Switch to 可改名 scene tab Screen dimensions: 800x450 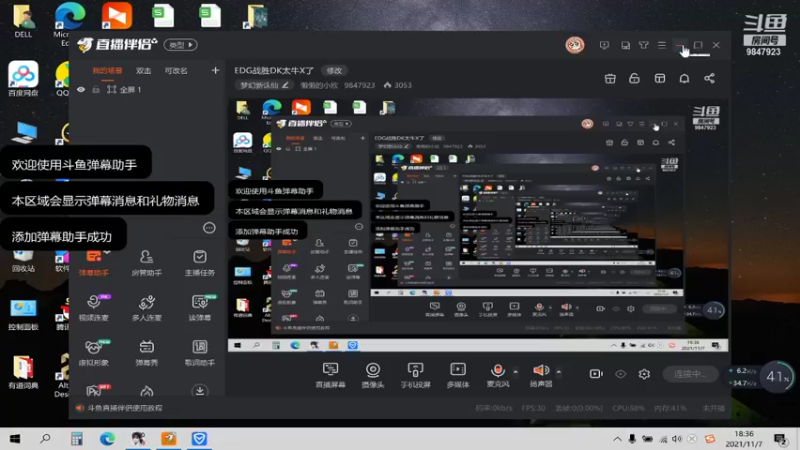tap(176, 71)
